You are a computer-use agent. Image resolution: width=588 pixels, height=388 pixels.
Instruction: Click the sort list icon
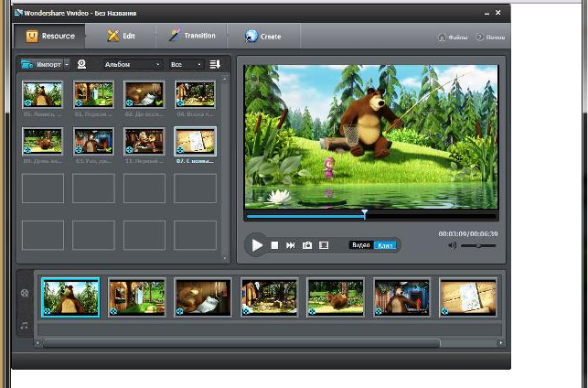click(x=215, y=65)
